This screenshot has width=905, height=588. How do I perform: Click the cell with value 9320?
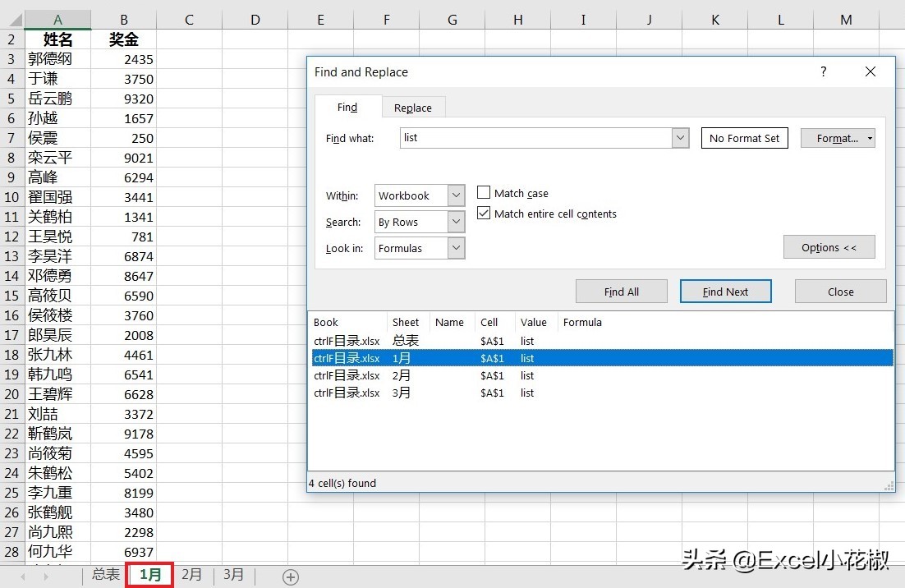click(123, 98)
